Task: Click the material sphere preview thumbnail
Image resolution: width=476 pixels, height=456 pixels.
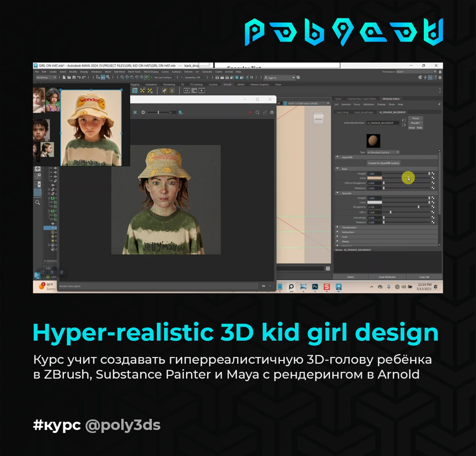Action: click(x=373, y=141)
